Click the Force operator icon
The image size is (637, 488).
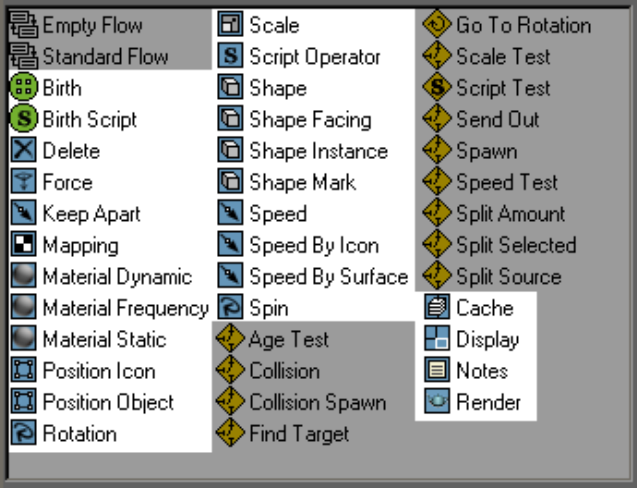coord(23,183)
